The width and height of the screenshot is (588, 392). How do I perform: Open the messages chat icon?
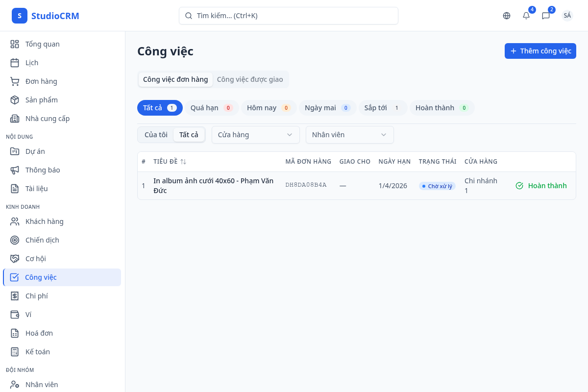pyautogui.click(x=546, y=16)
